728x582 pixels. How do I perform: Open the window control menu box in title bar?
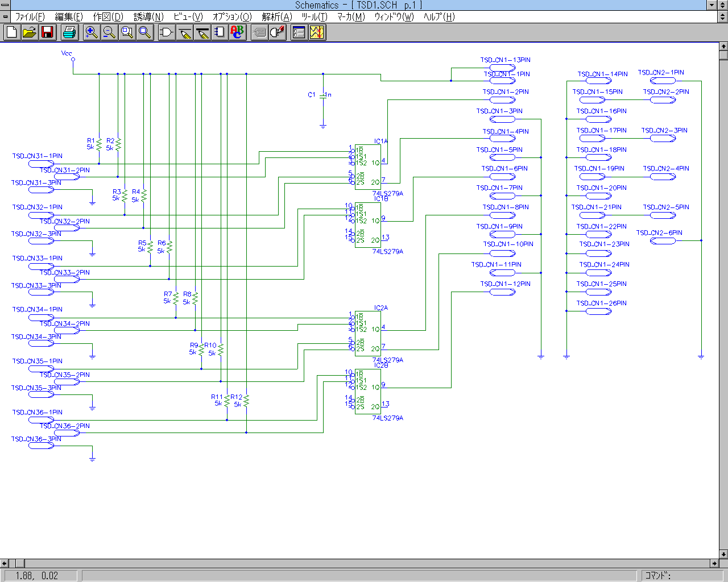click(5, 5)
